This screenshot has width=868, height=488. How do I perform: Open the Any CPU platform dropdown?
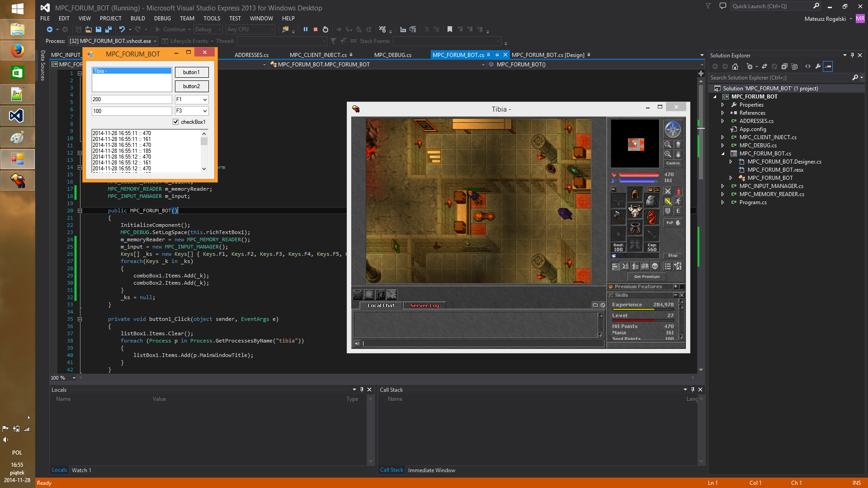(x=250, y=29)
